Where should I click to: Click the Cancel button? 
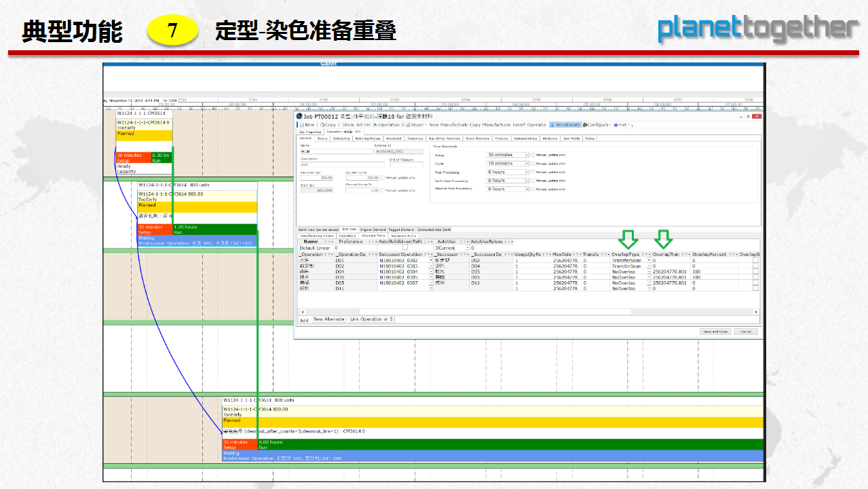pyautogui.click(x=745, y=331)
